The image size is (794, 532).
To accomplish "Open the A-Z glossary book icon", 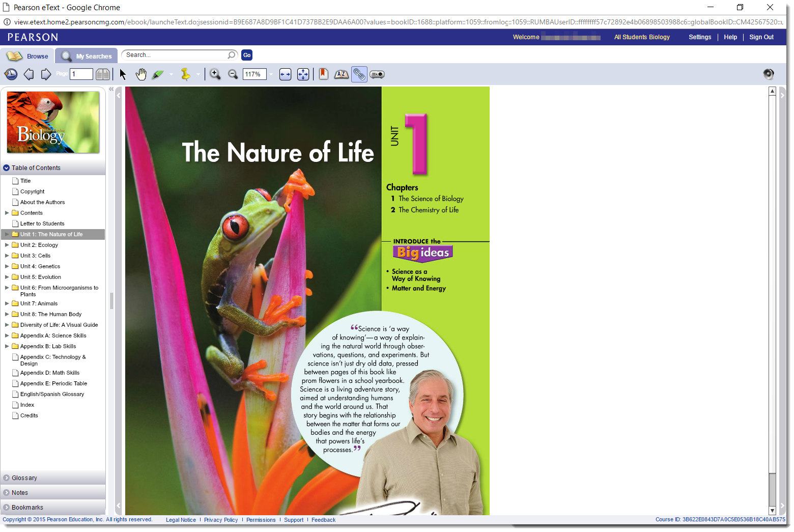I will point(342,74).
